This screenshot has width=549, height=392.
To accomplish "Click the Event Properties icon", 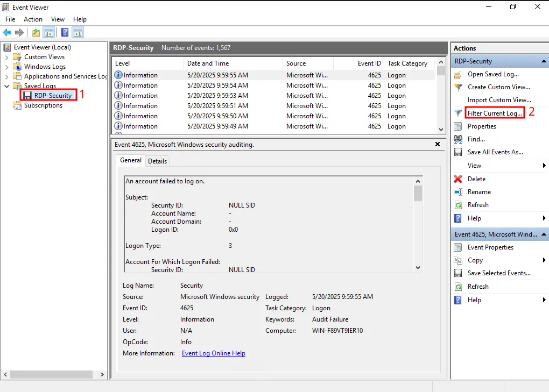I will (x=457, y=247).
